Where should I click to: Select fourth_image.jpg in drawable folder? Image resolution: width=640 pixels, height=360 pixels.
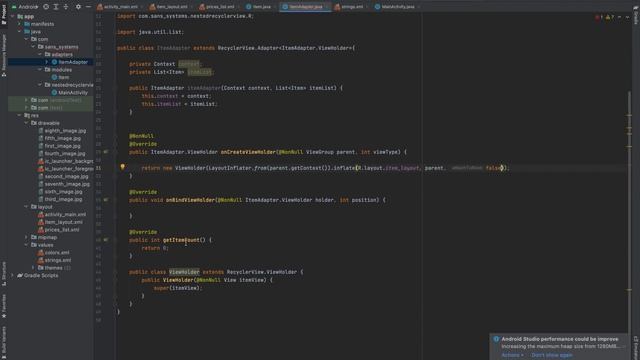click(x=62, y=154)
